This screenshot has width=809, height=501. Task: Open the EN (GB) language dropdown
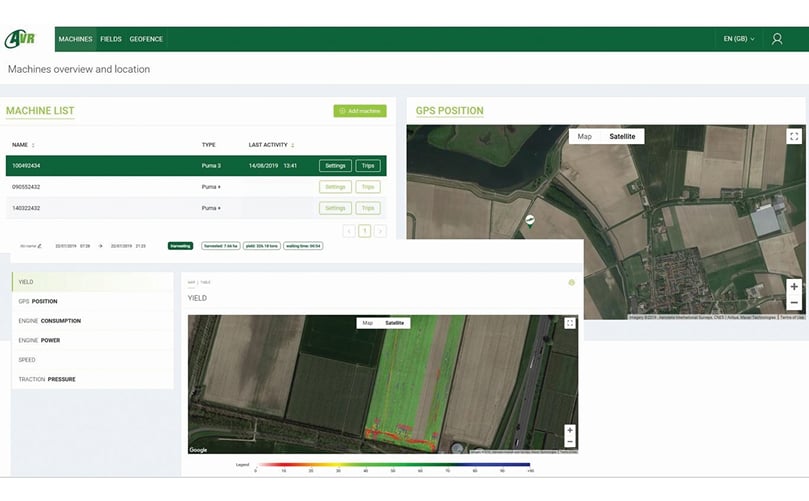coord(739,39)
